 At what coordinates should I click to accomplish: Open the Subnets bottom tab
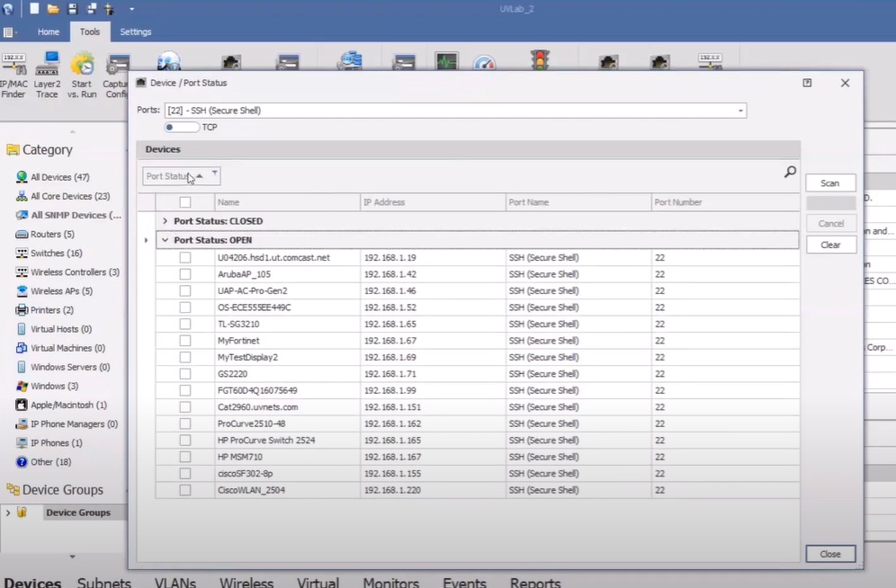click(x=104, y=583)
